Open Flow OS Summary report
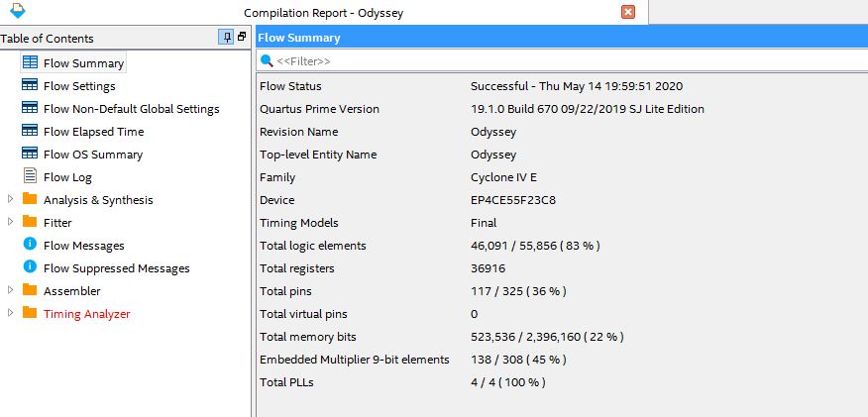Image resolution: width=868 pixels, height=417 pixels. click(93, 155)
